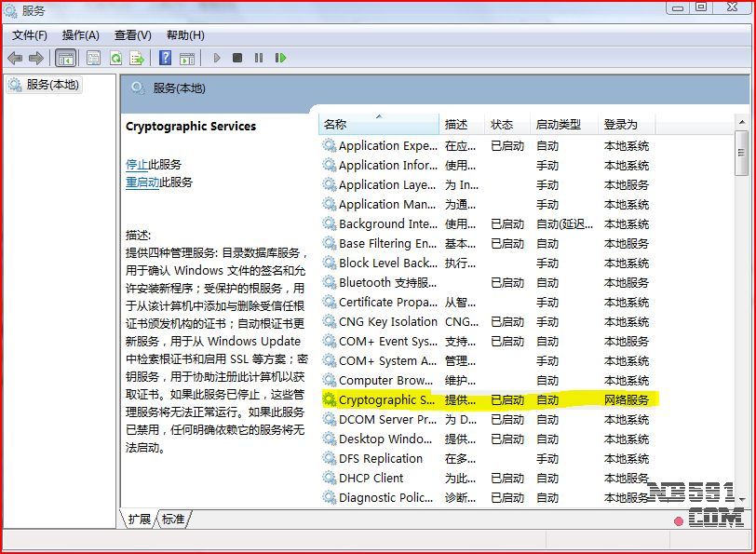This screenshot has height=554, width=756.
Task: Click the 停止 link to stop service
Action: tap(137, 164)
